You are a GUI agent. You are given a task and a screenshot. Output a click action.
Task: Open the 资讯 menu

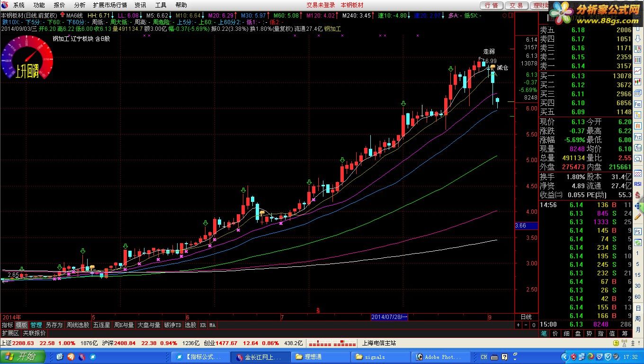(x=140, y=5)
